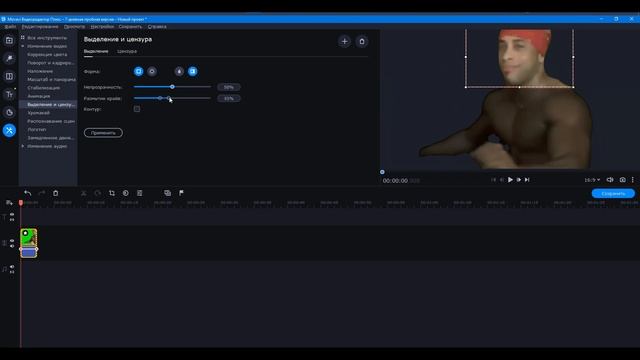This screenshot has height=360, width=640.
Task: Adjust the opacity slider handle
Action: [x=172, y=87]
